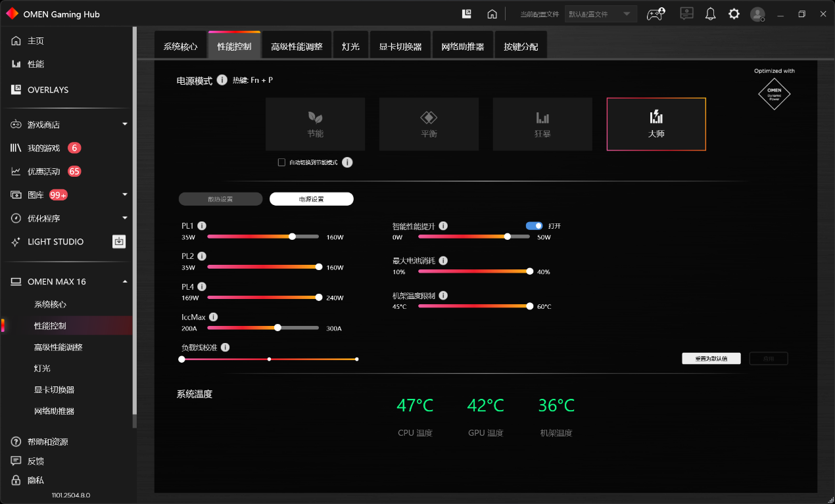Image resolution: width=835 pixels, height=504 pixels.
Task: Click the OVERLAYS icon in sidebar
Action: (16, 89)
